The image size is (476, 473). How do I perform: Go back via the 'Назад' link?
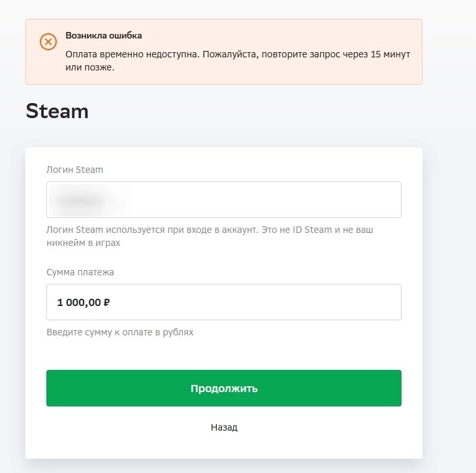tap(224, 427)
